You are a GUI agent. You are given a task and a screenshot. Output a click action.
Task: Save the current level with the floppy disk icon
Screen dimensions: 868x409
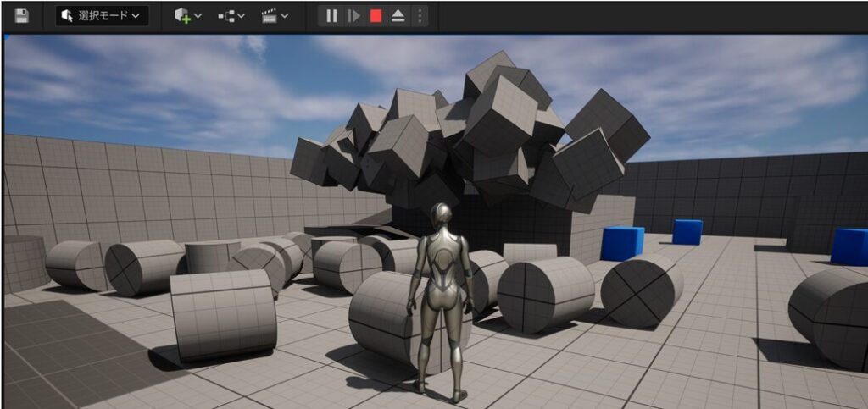tap(21, 16)
